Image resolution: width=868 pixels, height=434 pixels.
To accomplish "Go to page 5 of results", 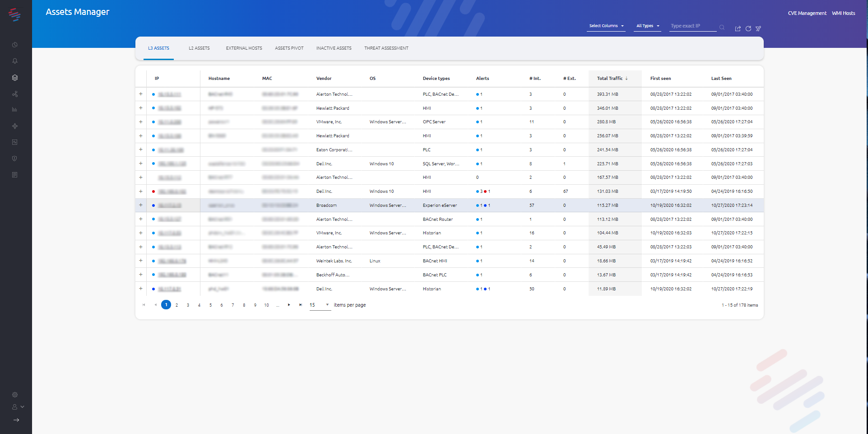I will click(x=210, y=305).
